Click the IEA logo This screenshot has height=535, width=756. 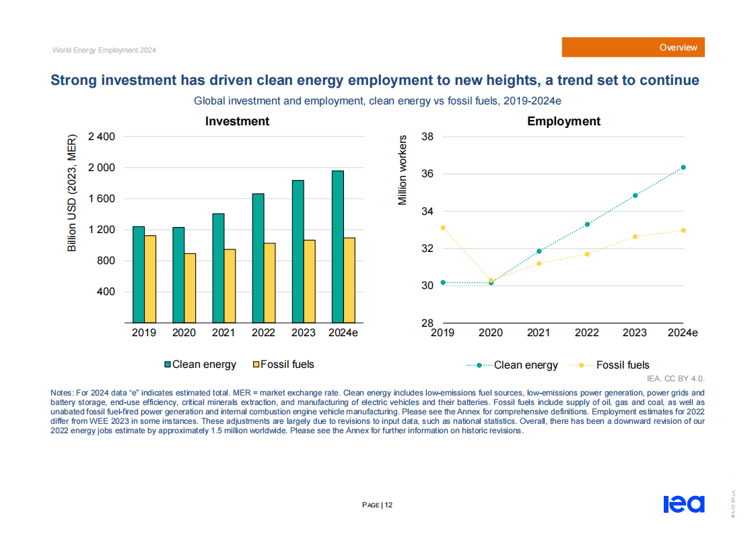684,504
